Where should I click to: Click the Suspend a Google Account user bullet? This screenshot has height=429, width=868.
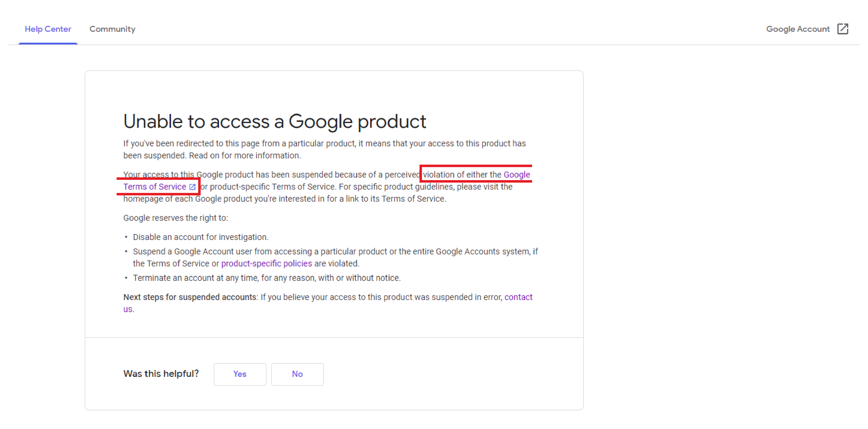click(x=335, y=258)
